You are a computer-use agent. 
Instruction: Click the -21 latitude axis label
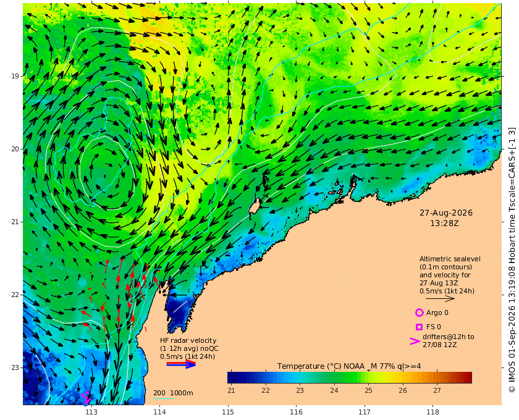pos(14,222)
